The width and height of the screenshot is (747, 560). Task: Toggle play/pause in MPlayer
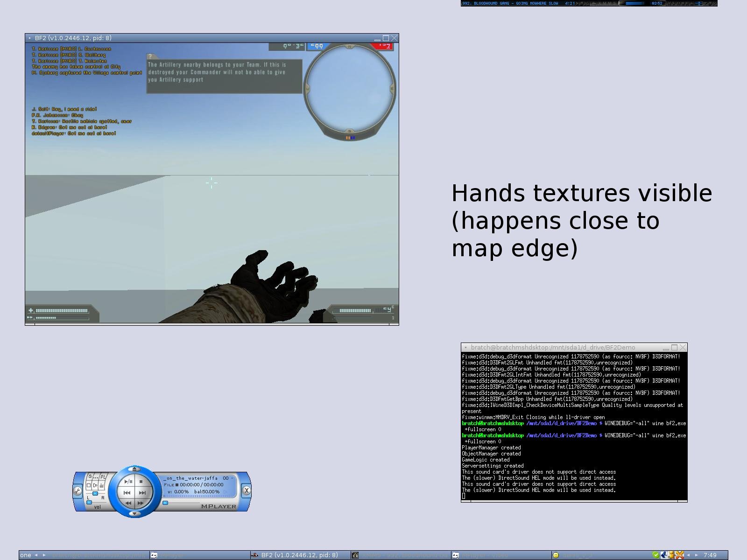[128, 481]
